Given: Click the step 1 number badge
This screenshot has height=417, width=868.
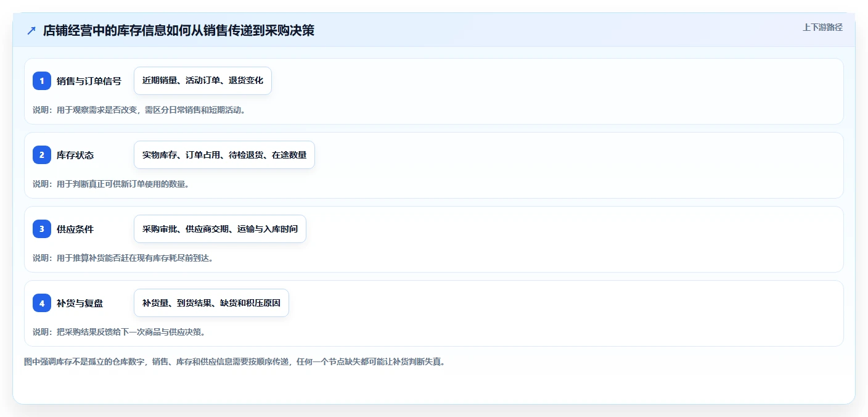Looking at the screenshot, I should 42,81.
